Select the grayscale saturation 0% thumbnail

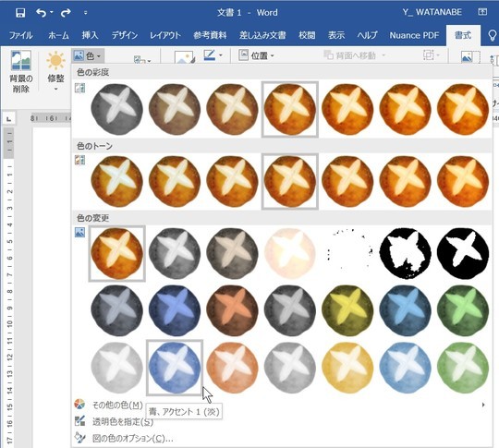(x=116, y=109)
